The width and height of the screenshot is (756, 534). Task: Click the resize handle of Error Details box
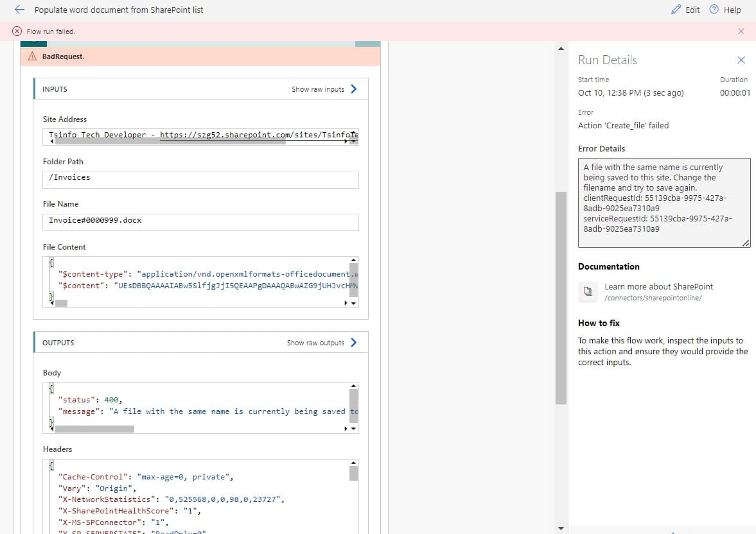coord(746,243)
